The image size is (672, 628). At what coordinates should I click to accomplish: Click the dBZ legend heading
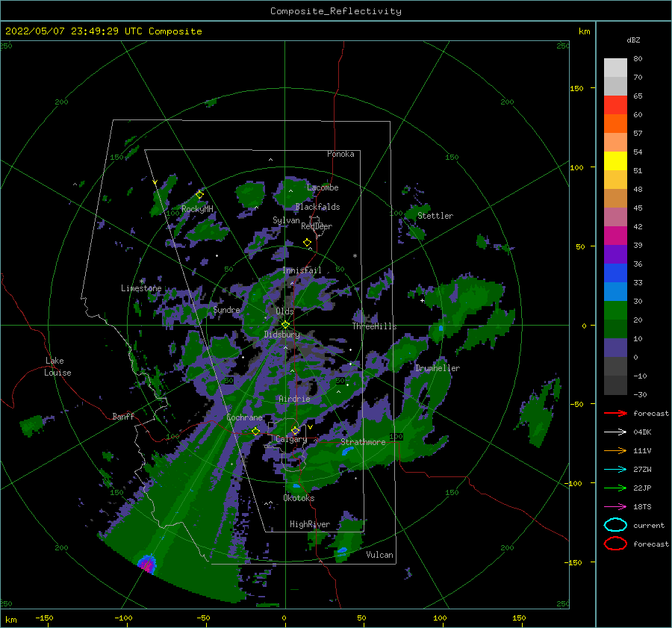633,40
